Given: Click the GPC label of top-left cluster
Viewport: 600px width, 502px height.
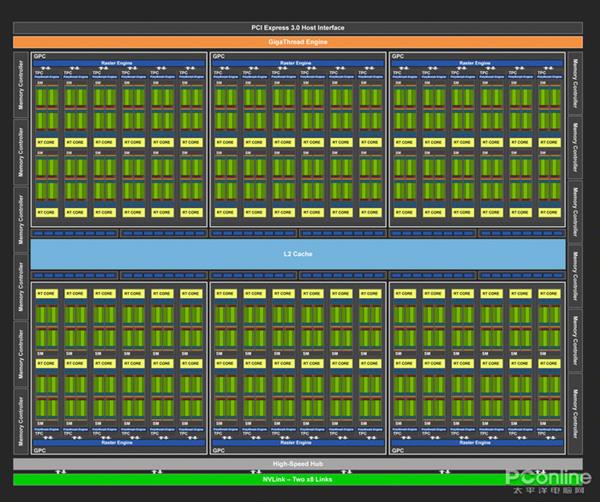Looking at the screenshot, I should pyautogui.click(x=39, y=56).
